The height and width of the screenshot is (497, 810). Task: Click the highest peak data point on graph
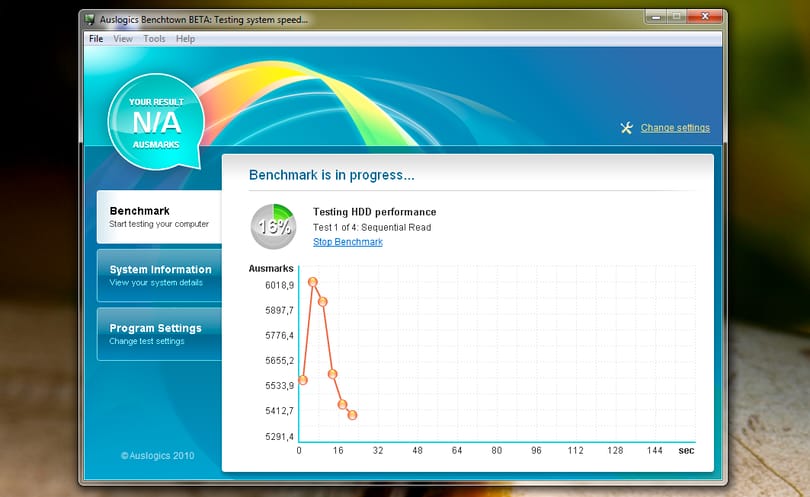click(x=313, y=282)
